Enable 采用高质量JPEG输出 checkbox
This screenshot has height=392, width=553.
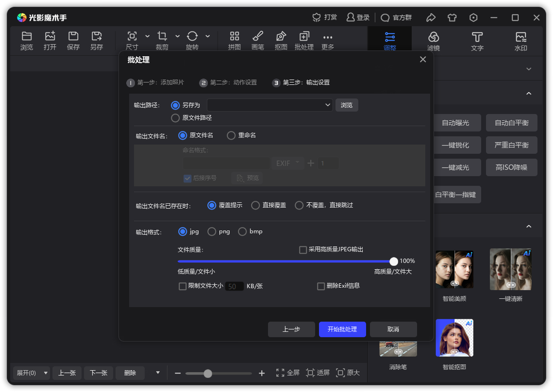pyautogui.click(x=302, y=249)
